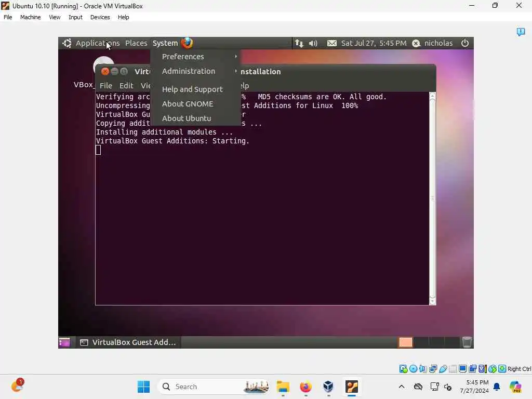The width and height of the screenshot is (532, 399).
Task: Open the VirtualBox notification center icon
Action: tap(521, 32)
